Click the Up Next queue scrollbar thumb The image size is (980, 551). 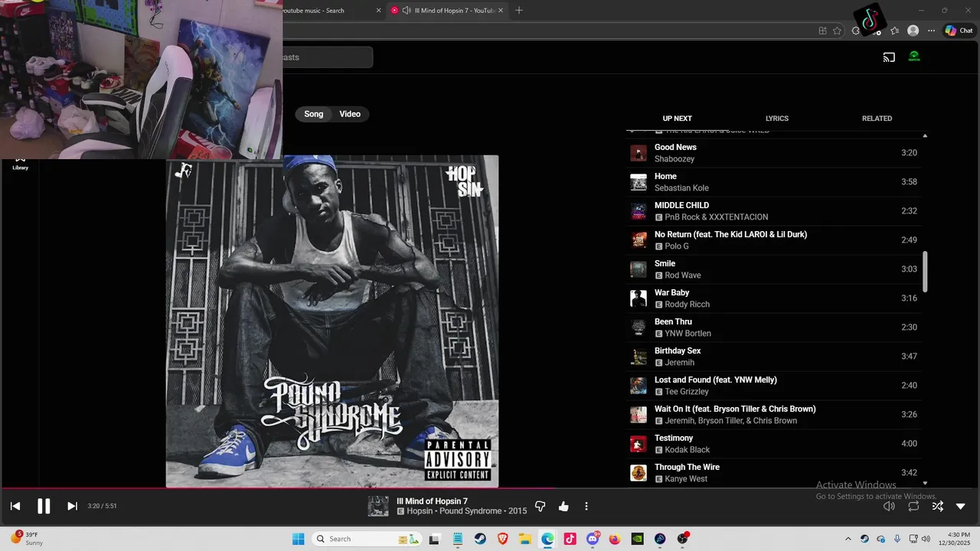tap(925, 271)
